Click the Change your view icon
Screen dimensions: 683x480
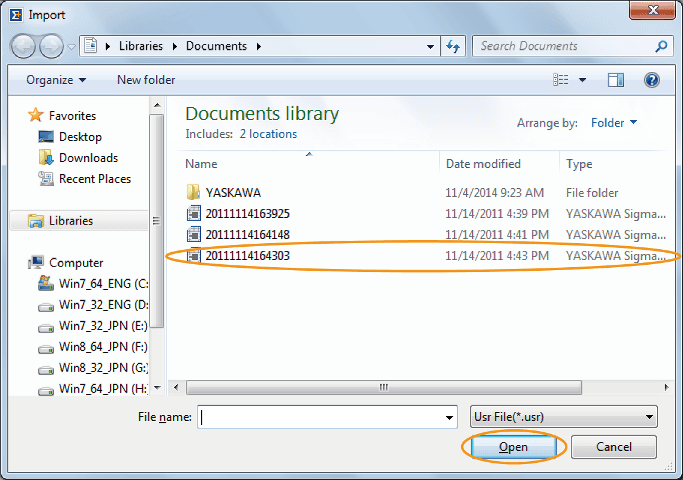point(562,80)
